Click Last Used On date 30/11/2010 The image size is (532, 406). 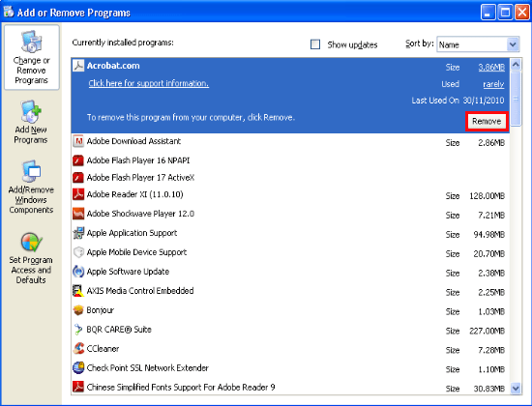484,101
